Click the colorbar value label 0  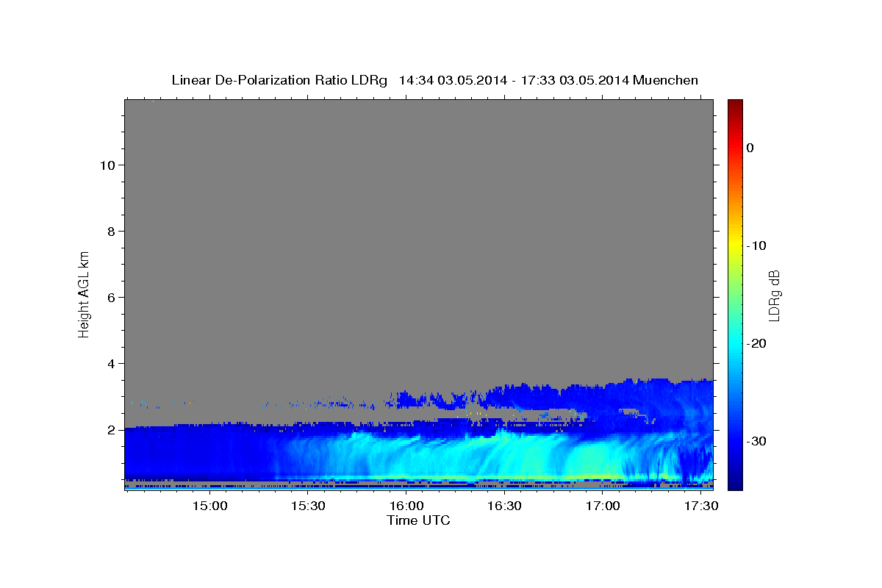tap(750, 148)
